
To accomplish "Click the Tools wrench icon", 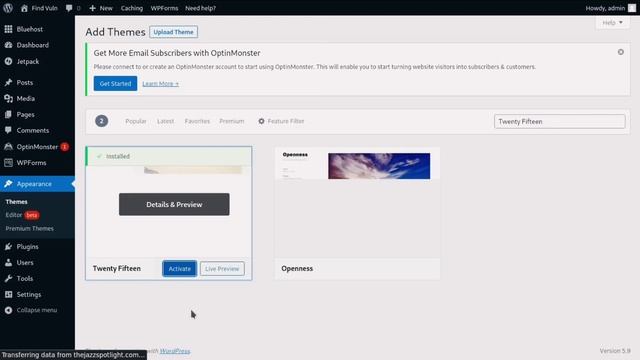I will coord(8,278).
